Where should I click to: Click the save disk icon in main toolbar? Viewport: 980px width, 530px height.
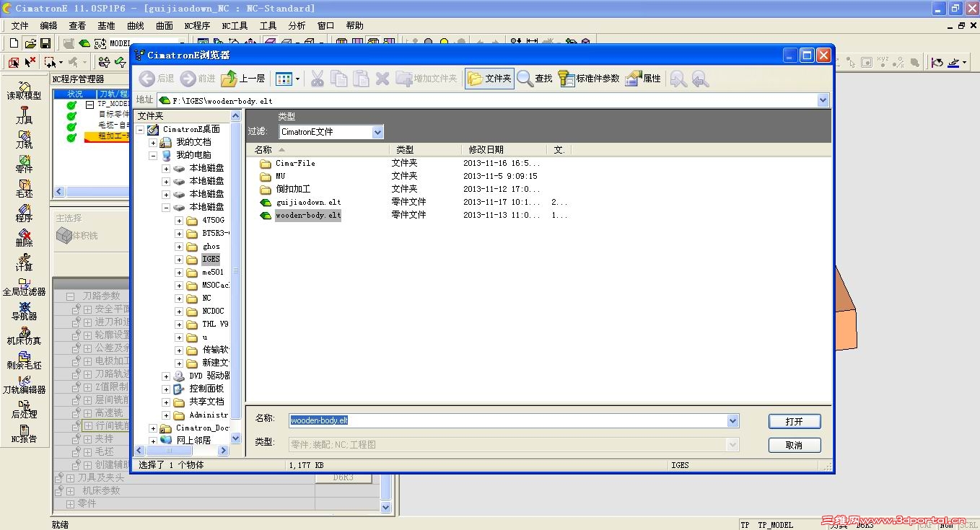[45, 44]
